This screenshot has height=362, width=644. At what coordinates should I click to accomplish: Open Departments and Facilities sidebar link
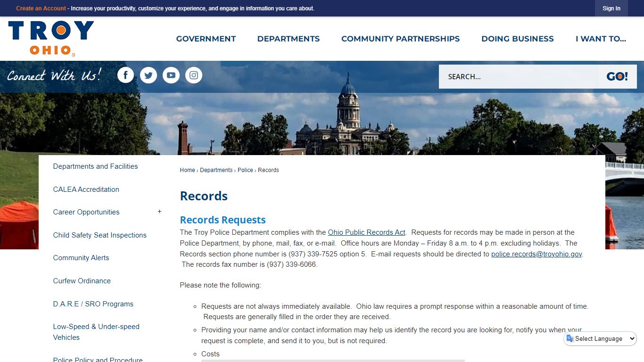[96, 166]
